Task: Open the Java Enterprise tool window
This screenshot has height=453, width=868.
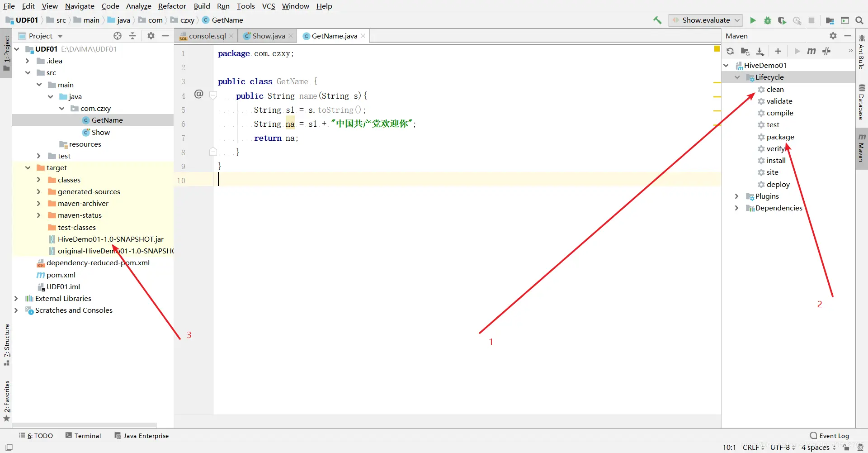Action: [x=142, y=436]
